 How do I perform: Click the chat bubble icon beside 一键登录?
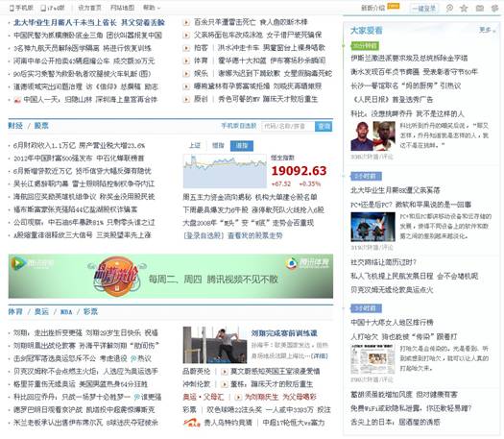(x=449, y=8)
